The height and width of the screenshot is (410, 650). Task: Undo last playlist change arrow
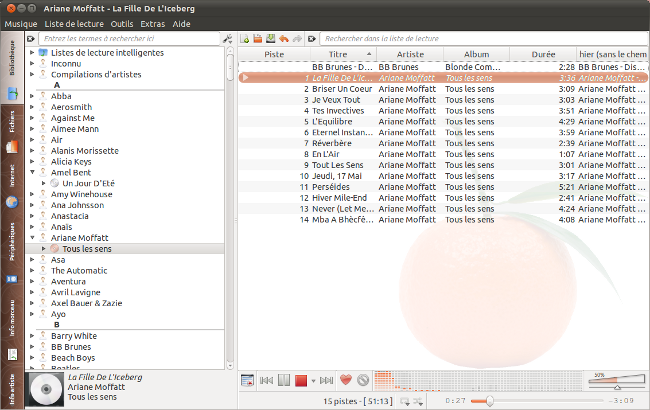[284, 39]
